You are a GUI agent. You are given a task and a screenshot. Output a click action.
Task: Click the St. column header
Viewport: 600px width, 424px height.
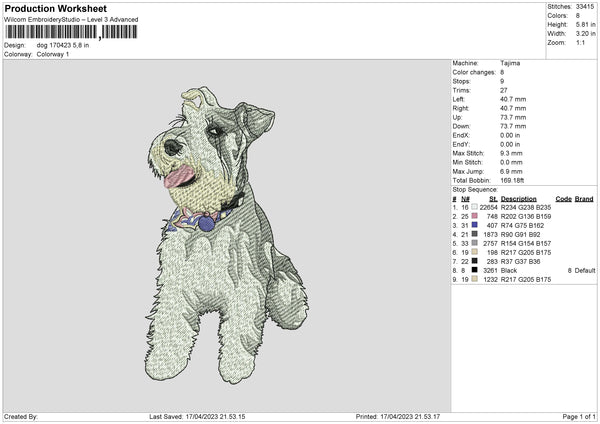click(493, 199)
